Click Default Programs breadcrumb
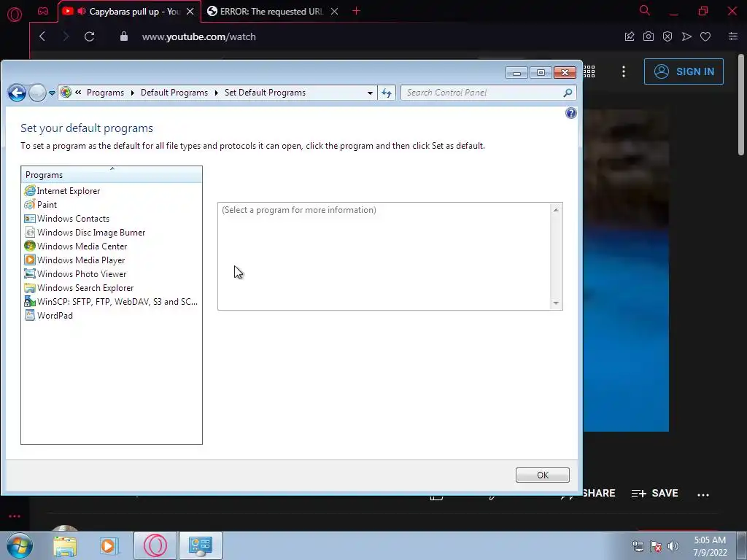 point(174,93)
